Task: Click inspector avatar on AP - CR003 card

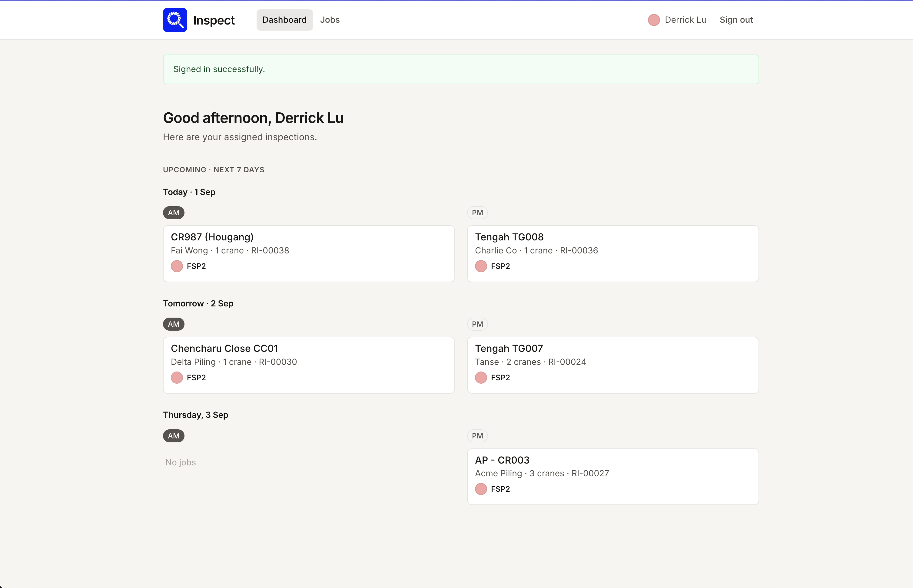Action: tap(481, 489)
